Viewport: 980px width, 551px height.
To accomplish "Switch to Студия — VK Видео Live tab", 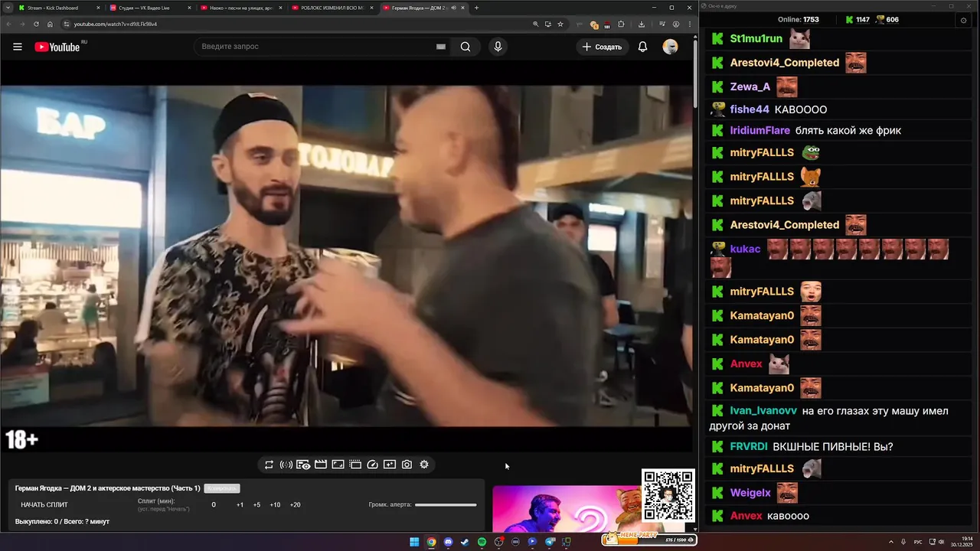I will (x=149, y=8).
